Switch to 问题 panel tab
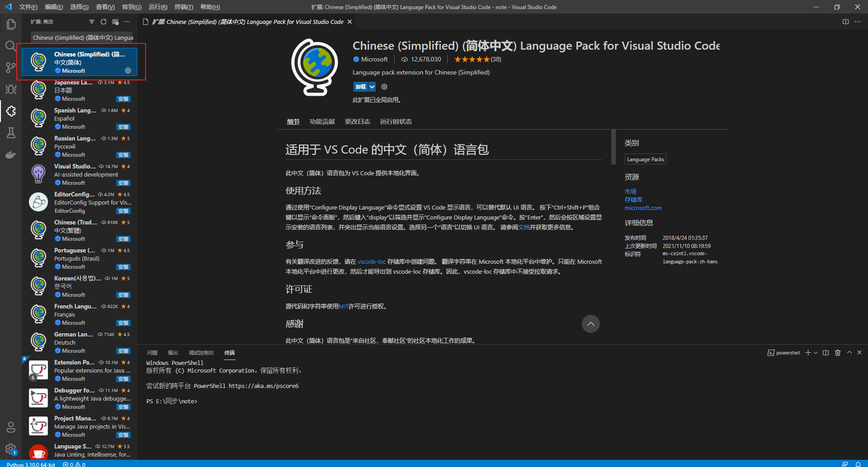 (x=152, y=353)
